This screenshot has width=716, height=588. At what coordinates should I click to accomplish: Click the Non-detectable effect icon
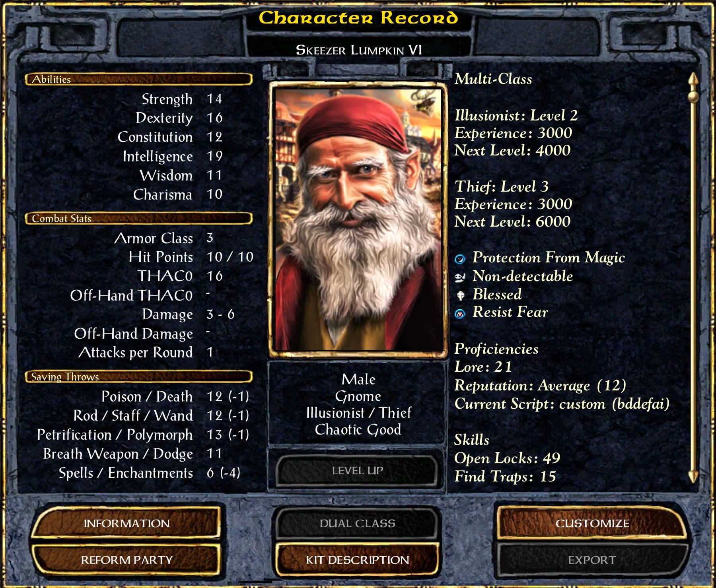[x=460, y=277]
